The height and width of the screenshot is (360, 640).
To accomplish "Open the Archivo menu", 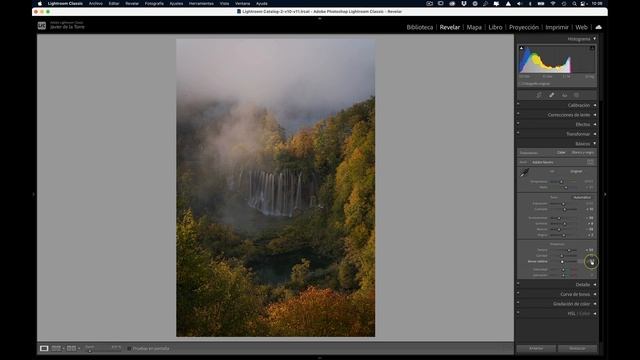I will [96, 3].
